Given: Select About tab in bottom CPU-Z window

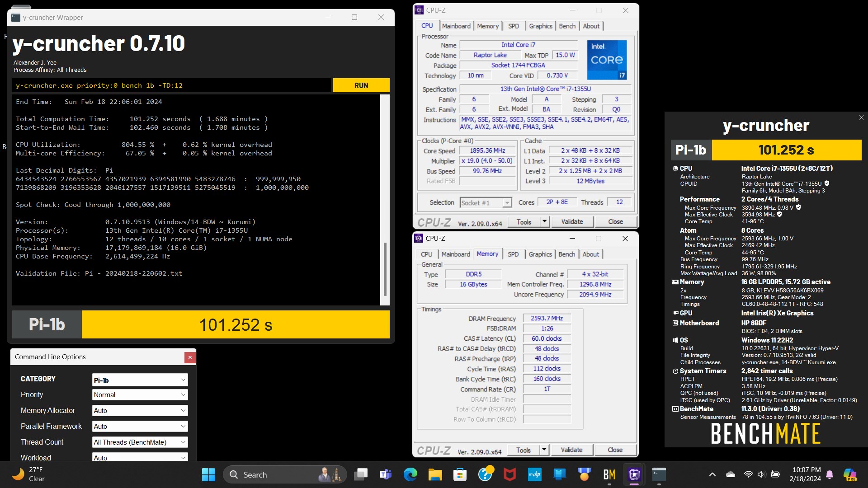Looking at the screenshot, I should (590, 254).
